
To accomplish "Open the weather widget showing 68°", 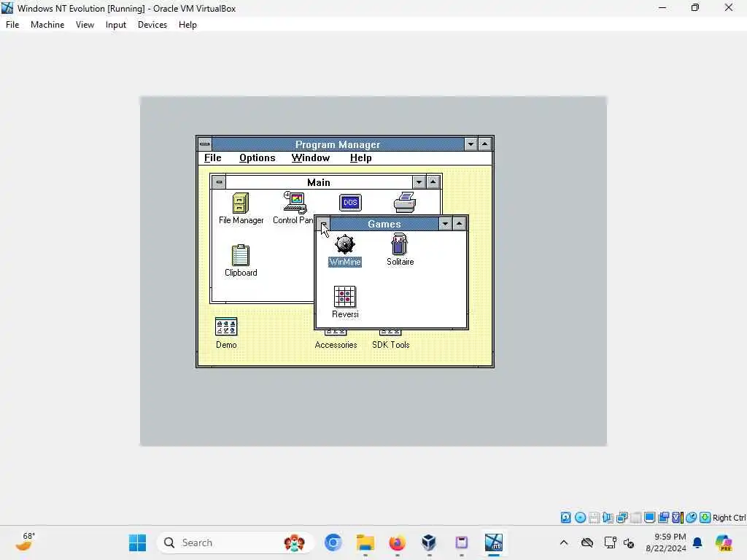I will pos(25,542).
